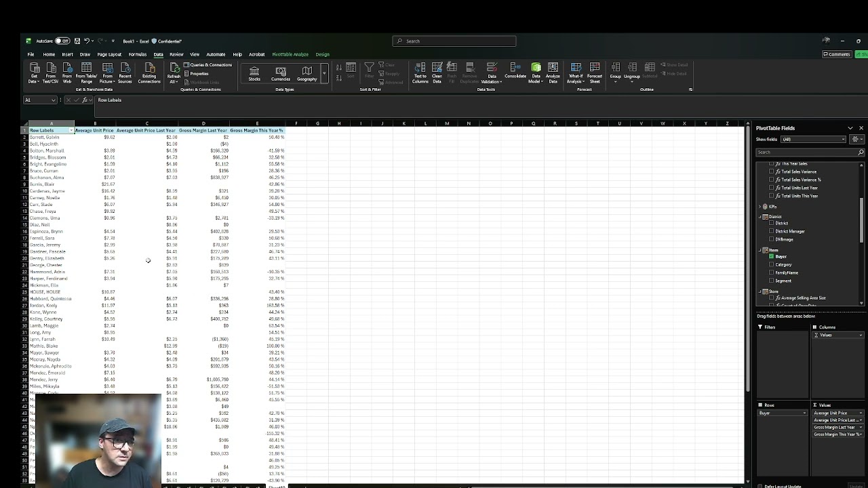This screenshot has height=488, width=868.
Task: Select the Stocks data type
Action: [254, 73]
